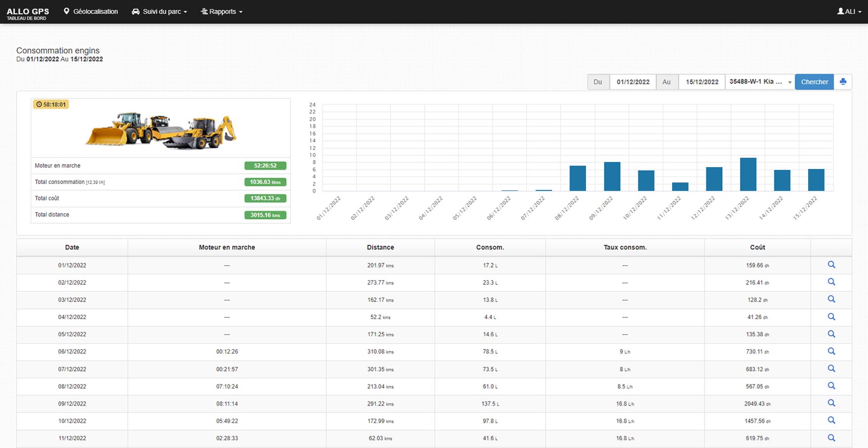
Task: Click magnifier icon for 08/12/2022 row
Action: [831, 386]
